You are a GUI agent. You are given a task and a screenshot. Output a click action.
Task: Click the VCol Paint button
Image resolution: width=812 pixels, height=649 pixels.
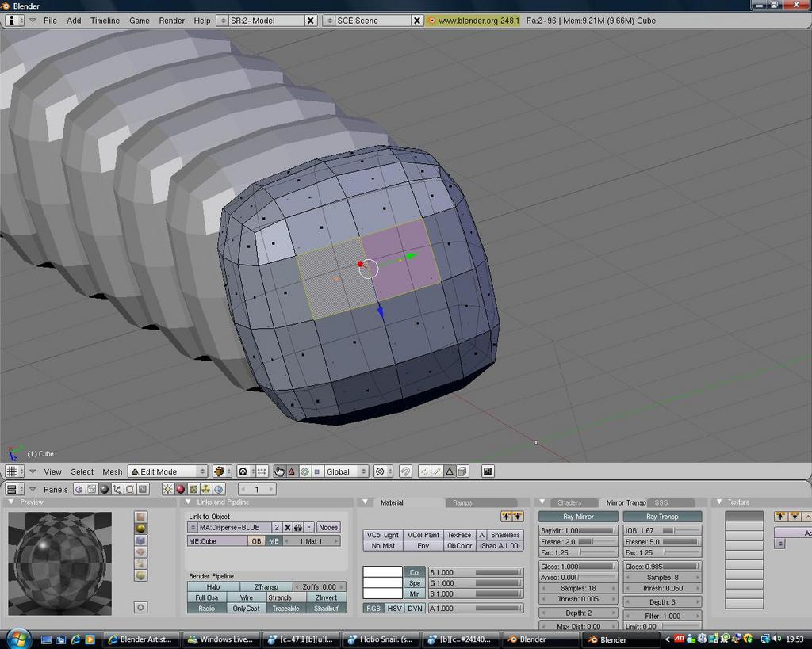pos(423,535)
